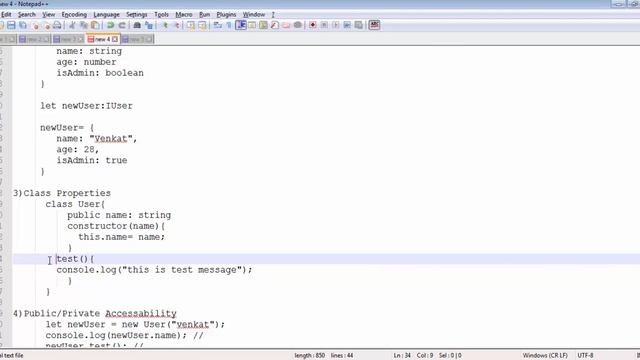Screen dimensions: 640x360
Task: Toggle the Function List panel icon
Action: click(x=275, y=25)
